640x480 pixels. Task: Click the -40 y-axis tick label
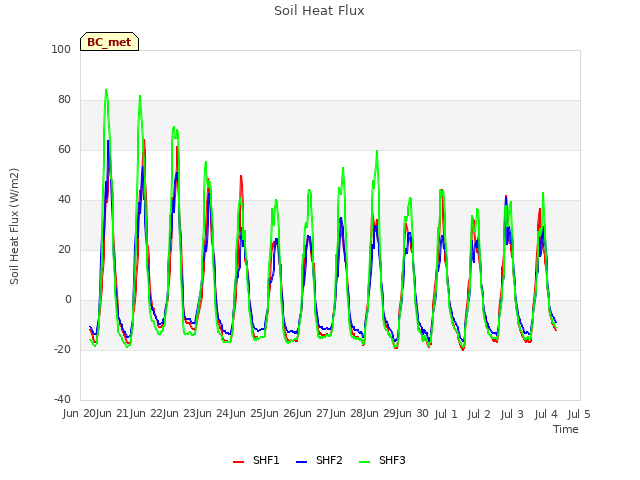coord(62,400)
